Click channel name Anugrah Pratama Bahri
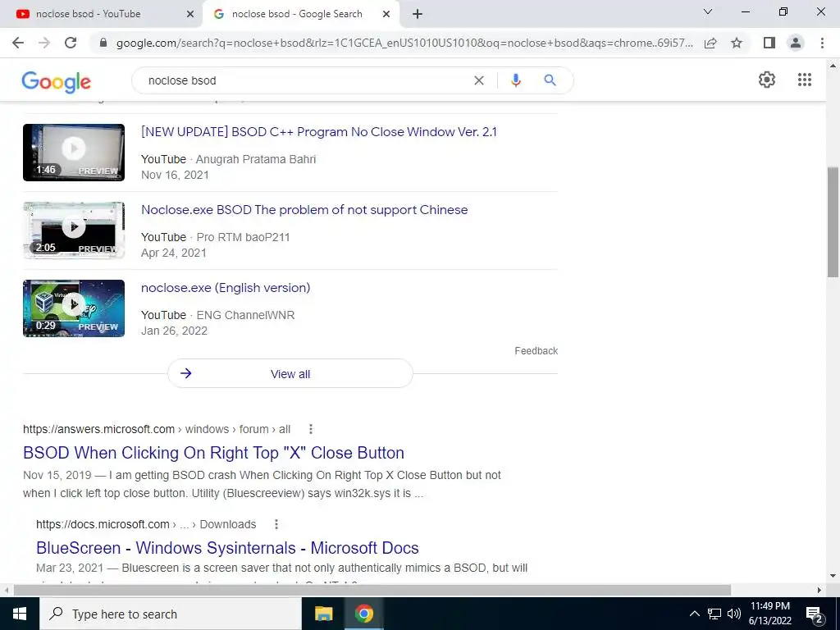Screen dimensions: 840x630 256,159
